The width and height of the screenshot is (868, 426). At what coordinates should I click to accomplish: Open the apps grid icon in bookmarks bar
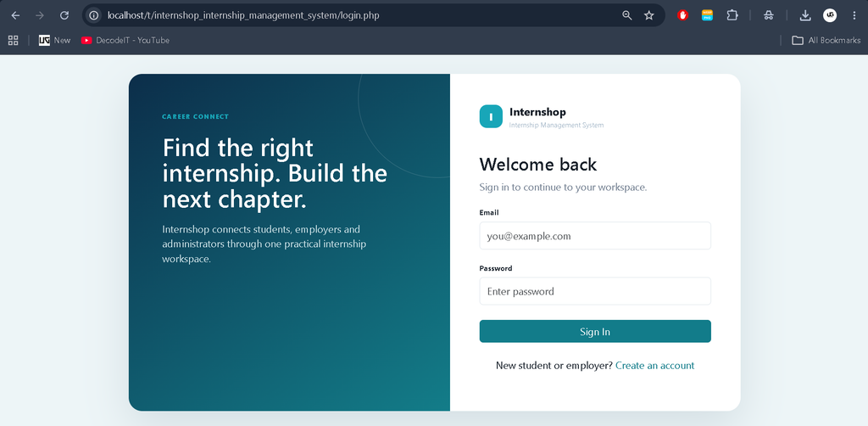click(14, 41)
